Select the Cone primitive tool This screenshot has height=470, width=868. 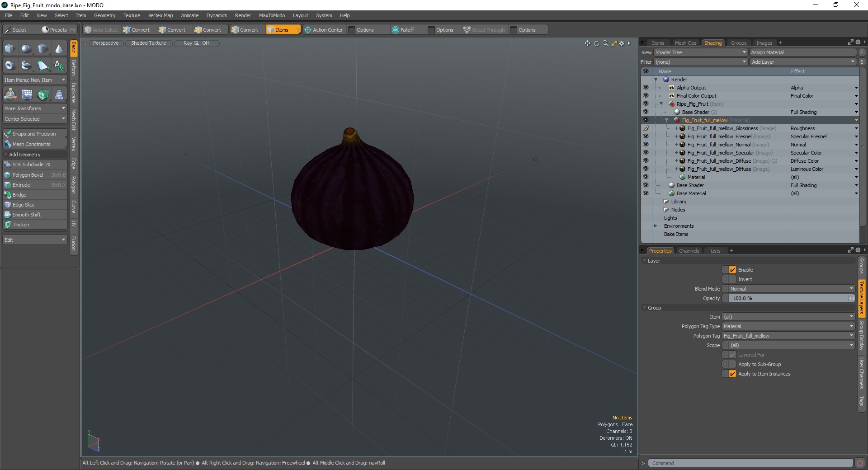pyautogui.click(x=59, y=49)
